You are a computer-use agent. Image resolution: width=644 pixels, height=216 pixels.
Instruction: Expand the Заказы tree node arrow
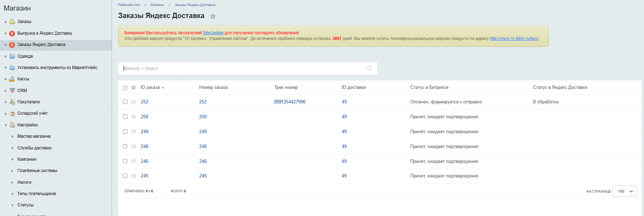pyautogui.click(x=6, y=22)
